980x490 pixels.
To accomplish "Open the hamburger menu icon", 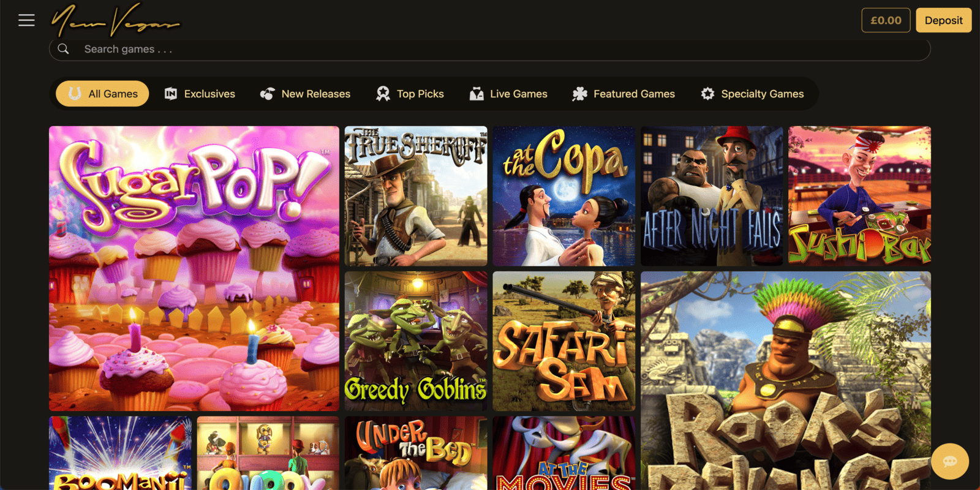I will coord(26,20).
